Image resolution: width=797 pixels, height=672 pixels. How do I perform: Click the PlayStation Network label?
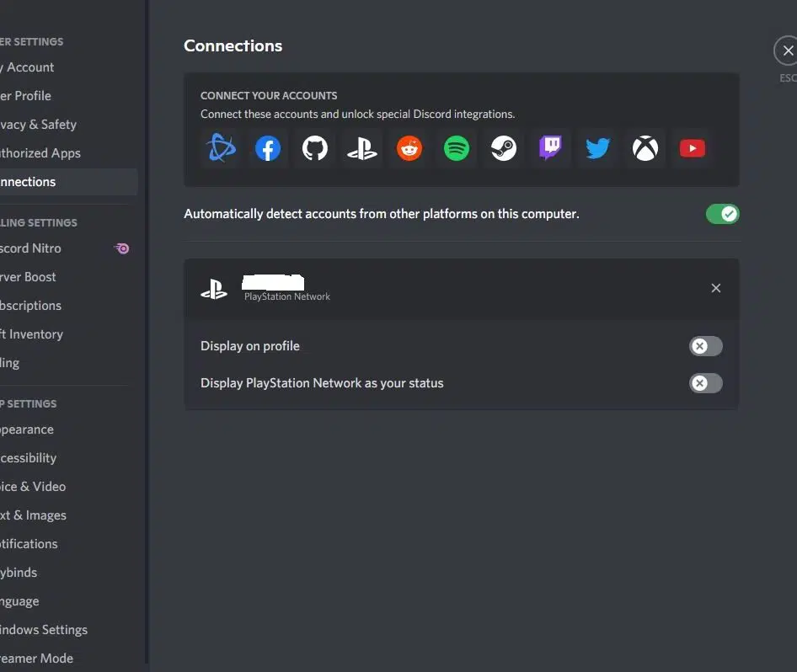click(x=287, y=296)
